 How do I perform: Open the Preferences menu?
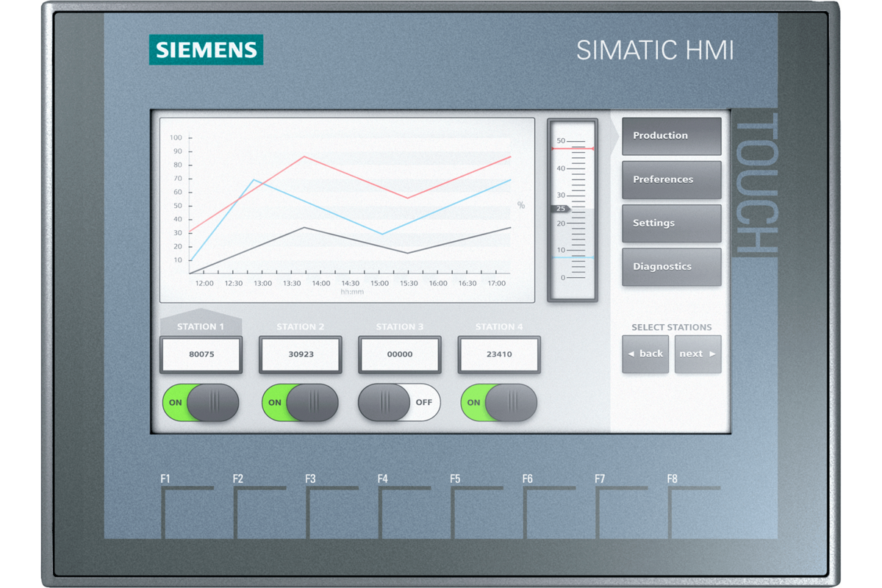(x=671, y=179)
